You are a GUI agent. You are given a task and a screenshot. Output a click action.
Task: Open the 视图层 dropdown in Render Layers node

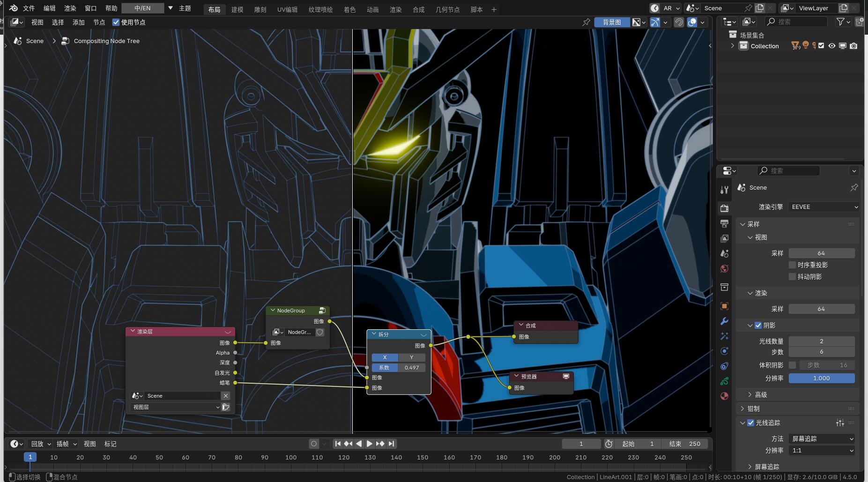(175, 407)
